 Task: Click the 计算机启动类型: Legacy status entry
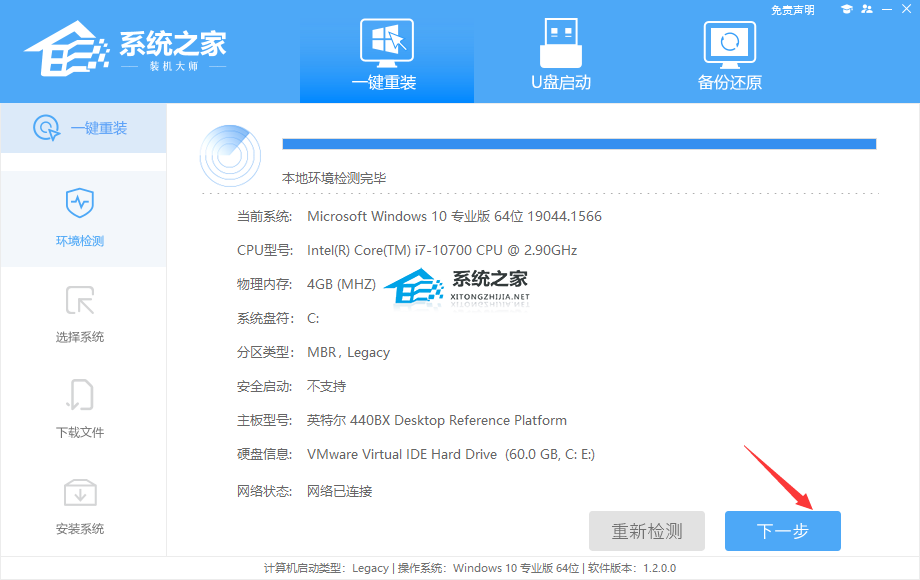pos(326,568)
